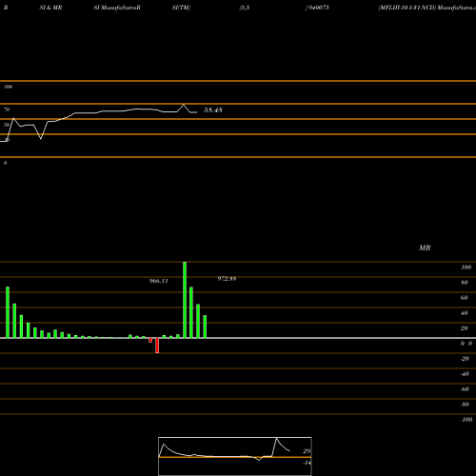Image resolution: width=476 pixels, height=476 pixels.
Task: Click the SI & MR header text
Action: point(50,8)
